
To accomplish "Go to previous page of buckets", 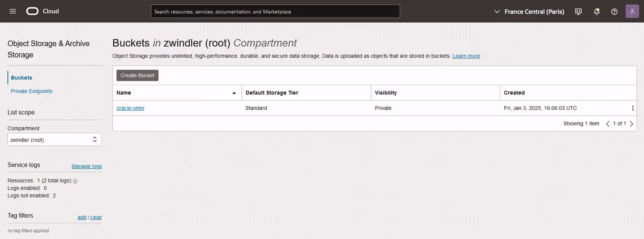I will 608,124.
